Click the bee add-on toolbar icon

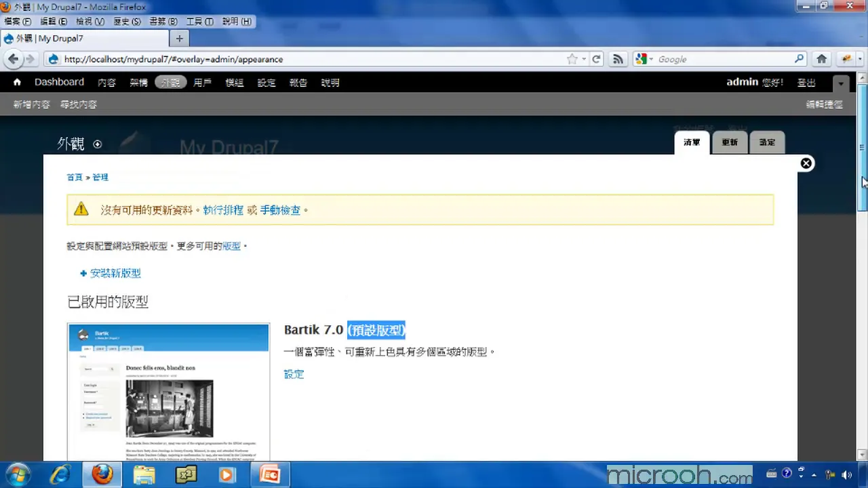(846, 59)
